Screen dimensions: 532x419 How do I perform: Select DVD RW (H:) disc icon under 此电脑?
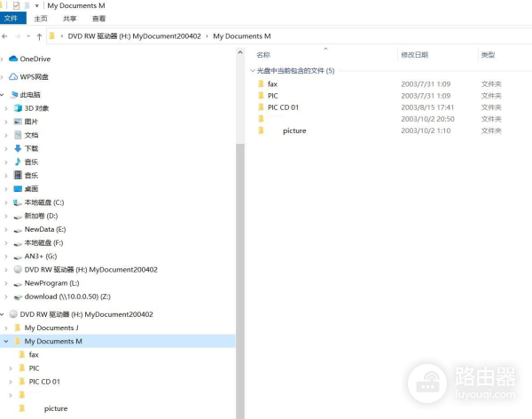pos(18,270)
